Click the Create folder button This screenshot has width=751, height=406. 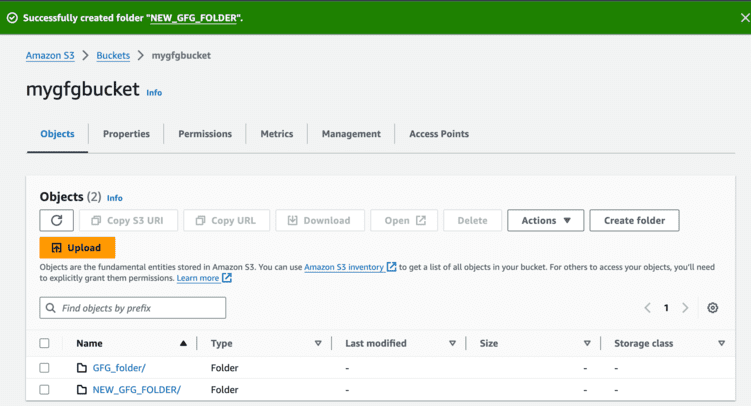click(x=634, y=220)
